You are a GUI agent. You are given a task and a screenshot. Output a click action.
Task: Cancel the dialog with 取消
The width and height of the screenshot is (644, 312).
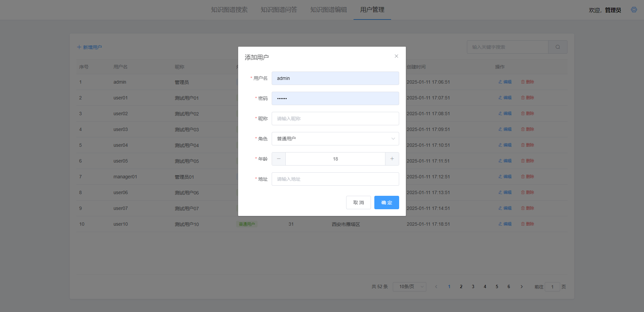(x=359, y=203)
